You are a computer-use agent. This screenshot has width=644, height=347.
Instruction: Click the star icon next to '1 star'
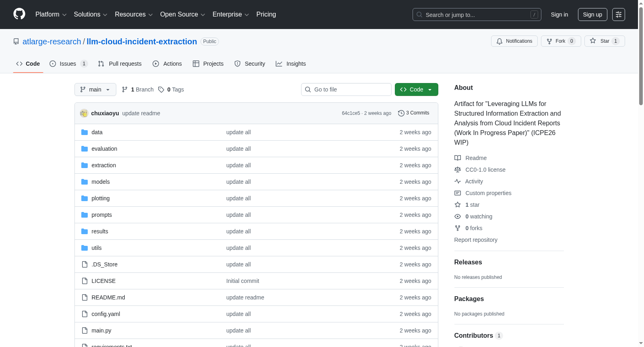click(x=458, y=205)
